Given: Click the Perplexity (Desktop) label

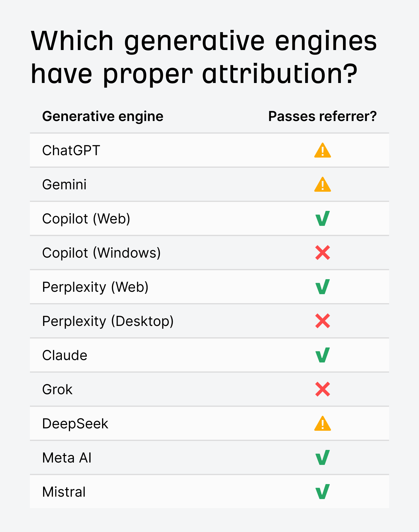Looking at the screenshot, I should tap(108, 321).
